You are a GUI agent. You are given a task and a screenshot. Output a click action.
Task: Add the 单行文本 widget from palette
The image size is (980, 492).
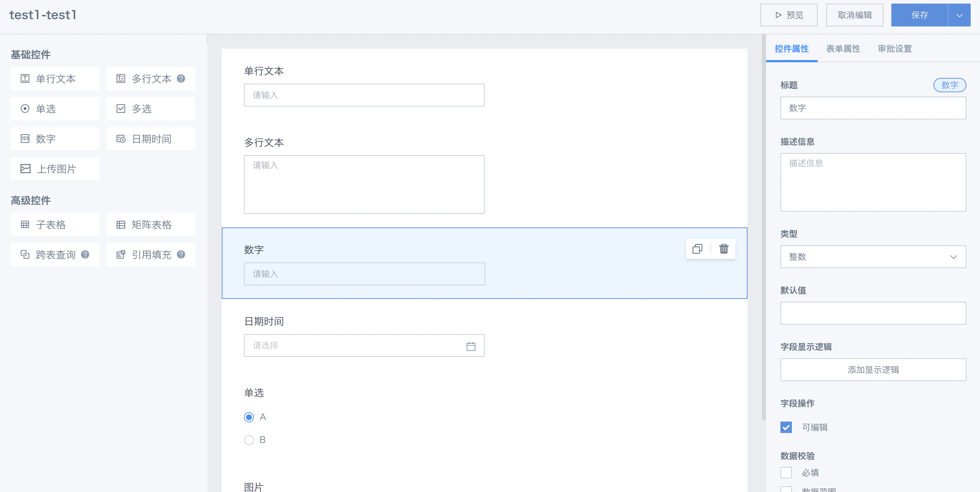click(55, 79)
